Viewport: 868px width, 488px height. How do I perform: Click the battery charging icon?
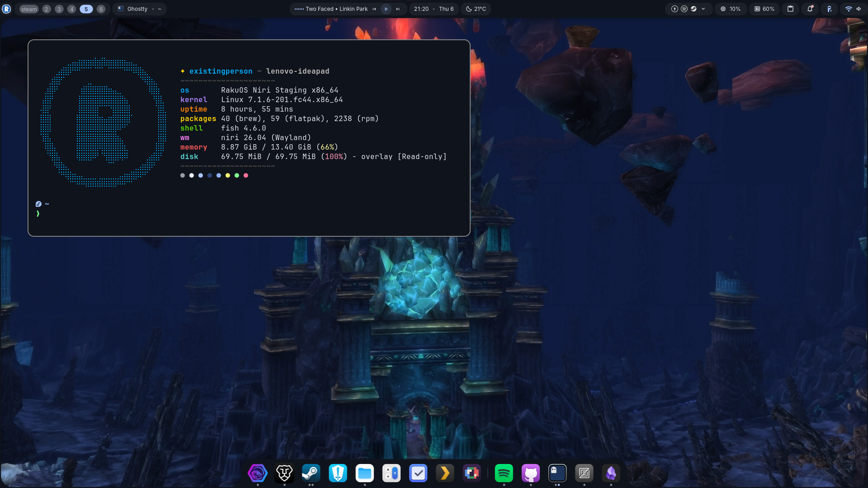[x=829, y=9]
